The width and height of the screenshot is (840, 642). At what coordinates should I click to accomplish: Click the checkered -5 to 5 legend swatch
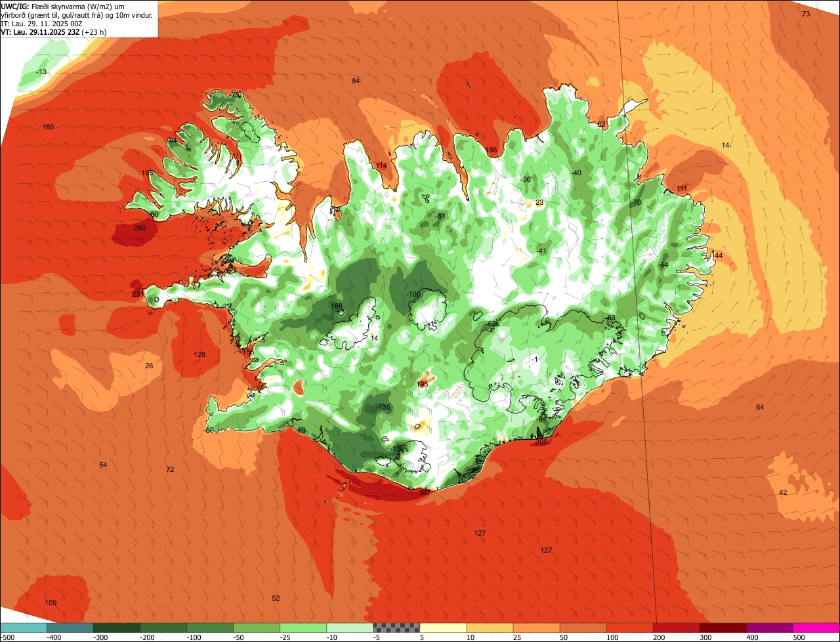coord(396,628)
